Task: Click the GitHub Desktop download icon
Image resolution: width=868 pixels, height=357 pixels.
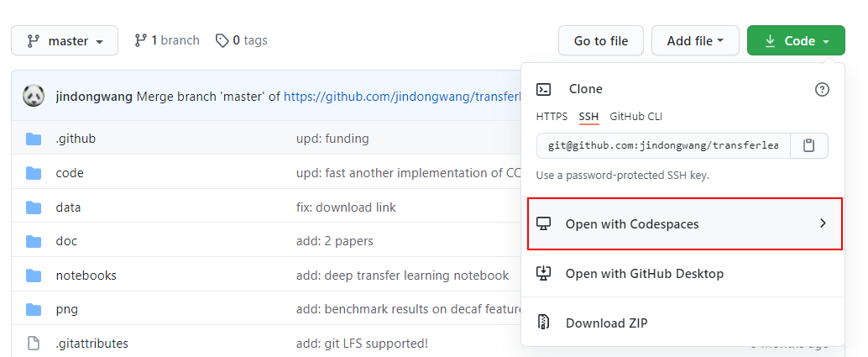Action: click(x=544, y=273)
